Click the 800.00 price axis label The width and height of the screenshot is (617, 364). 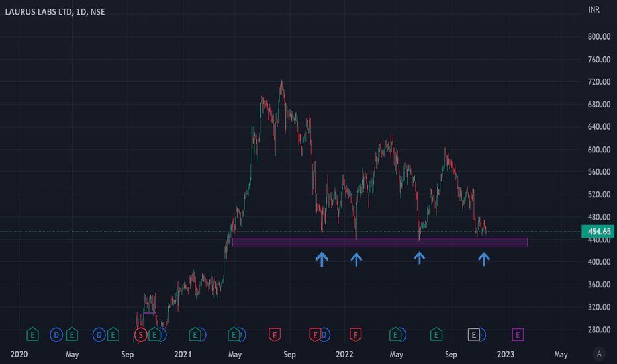coord(599,36)
